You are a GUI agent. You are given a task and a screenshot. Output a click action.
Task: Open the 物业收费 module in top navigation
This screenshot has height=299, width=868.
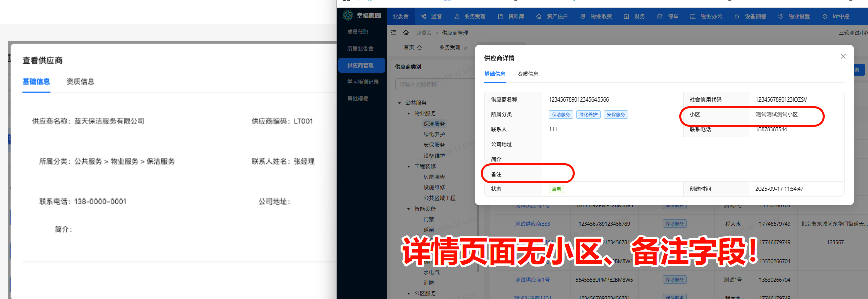coord(596,16)
